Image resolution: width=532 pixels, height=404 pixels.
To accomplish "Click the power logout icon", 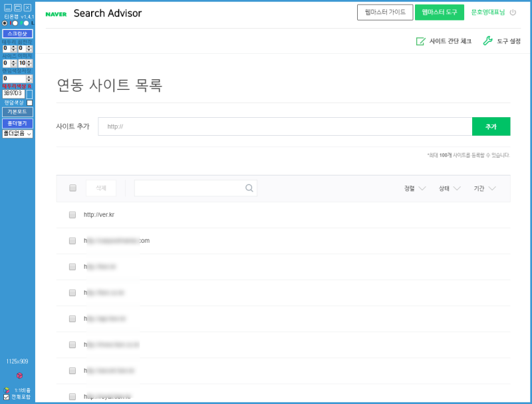I will click(513, 13).
